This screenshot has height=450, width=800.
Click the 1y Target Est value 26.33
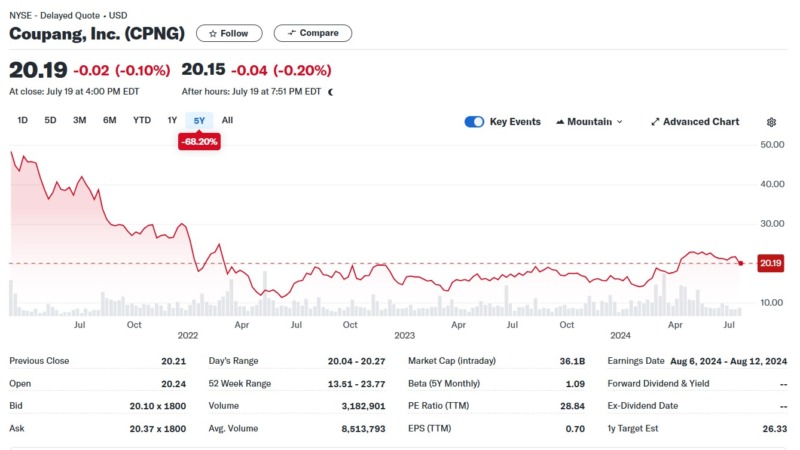pos(774,429)
